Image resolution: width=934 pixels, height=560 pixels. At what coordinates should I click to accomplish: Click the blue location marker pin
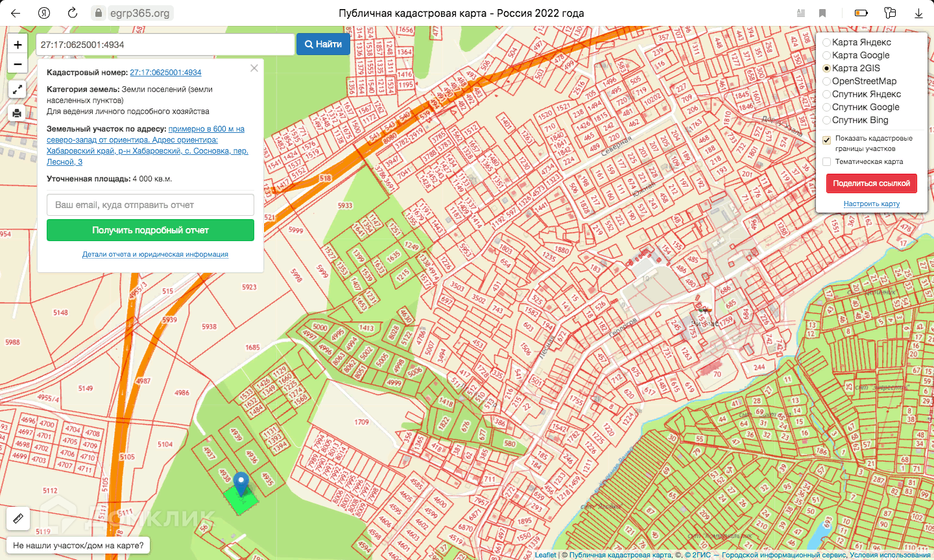pyautogui.click(x=241, y=483)
